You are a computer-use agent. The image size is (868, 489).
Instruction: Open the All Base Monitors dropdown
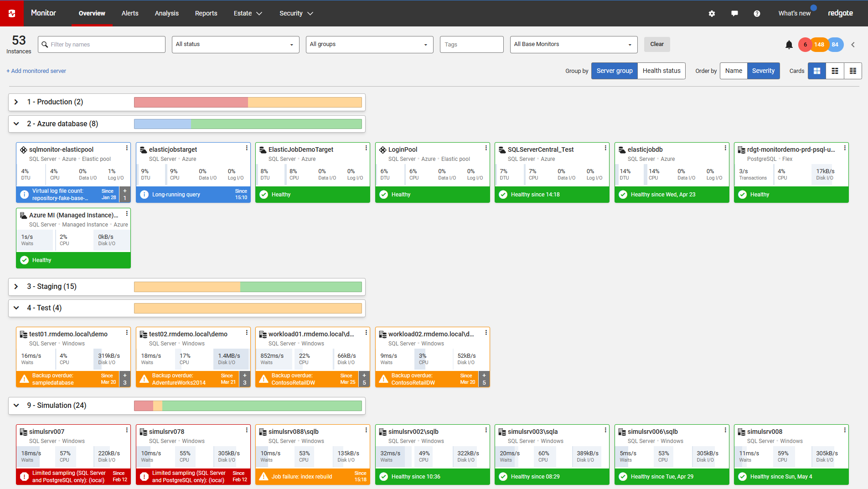573,45
